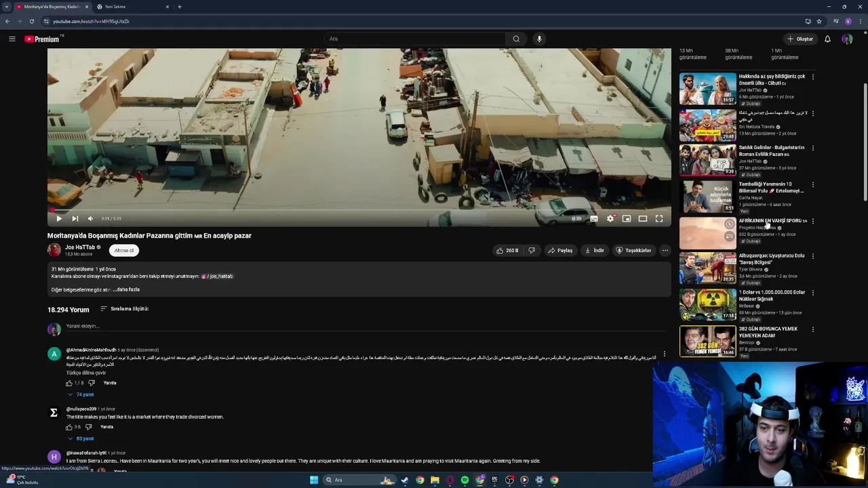Image resolution: width=868 pixels, height=488 pixels.
Task: Open instagram joe_hattab link in description
Action: pyautogui.click(x=217, y=277)
